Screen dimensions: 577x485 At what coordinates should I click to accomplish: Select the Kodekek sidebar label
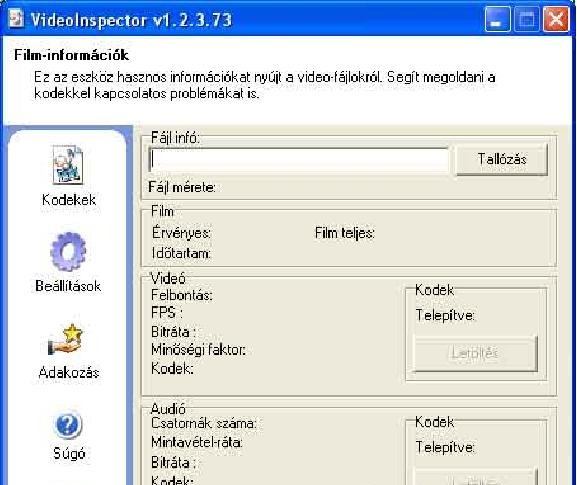(69, 200)
